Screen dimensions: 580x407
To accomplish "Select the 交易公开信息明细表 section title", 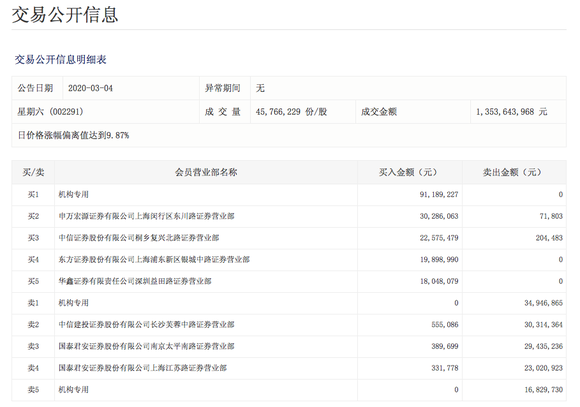I will click(x=60, y=60).
